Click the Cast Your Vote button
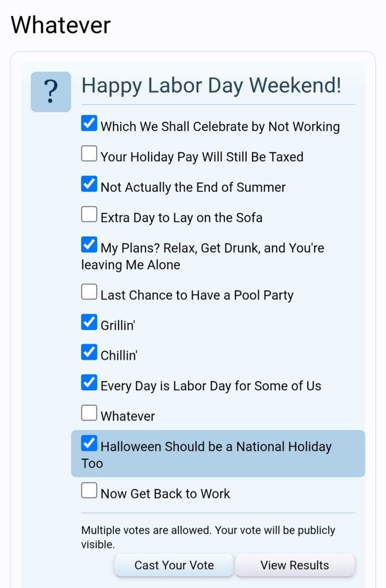The width and height of the screenshot is (386, 588). click(x=174, y=565)
